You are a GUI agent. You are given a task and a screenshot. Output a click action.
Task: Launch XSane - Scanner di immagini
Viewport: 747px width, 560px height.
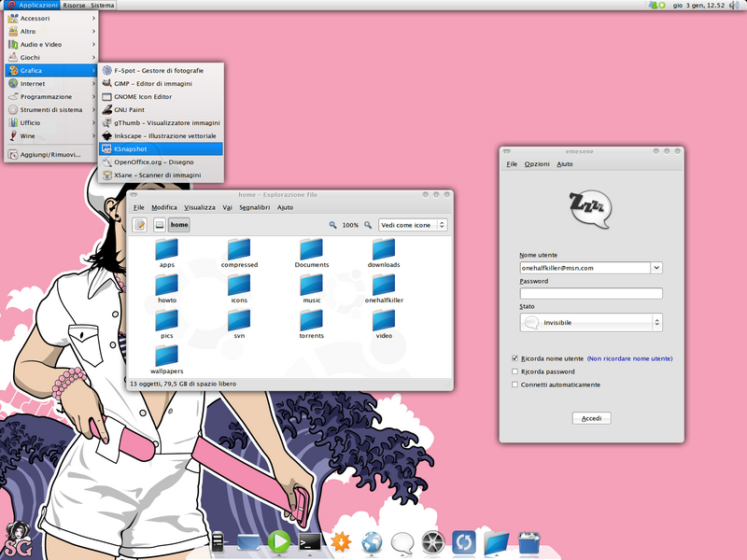[x=161, y=175]
